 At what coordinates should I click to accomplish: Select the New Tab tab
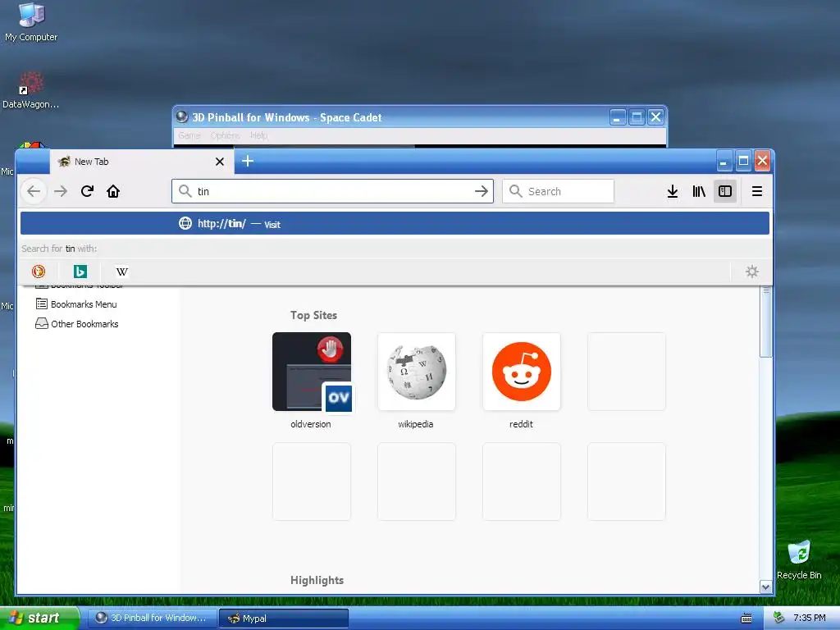coord(142,162)
